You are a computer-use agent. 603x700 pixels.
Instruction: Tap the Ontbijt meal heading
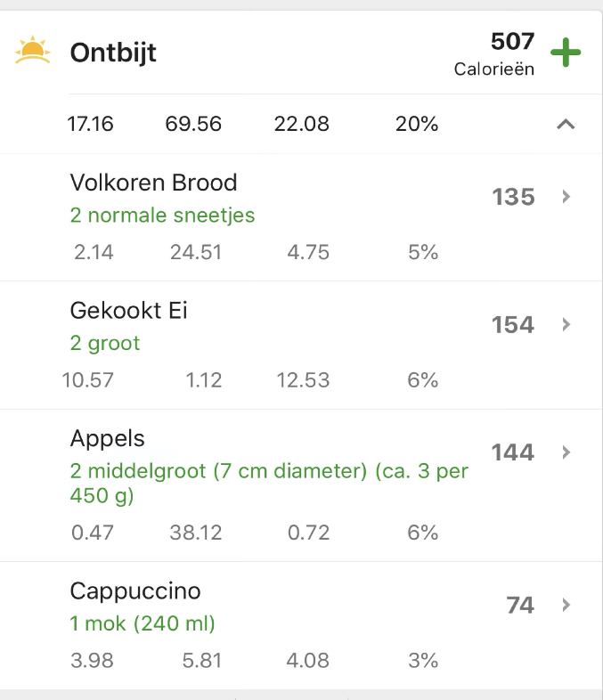click(x=113, y=53)
